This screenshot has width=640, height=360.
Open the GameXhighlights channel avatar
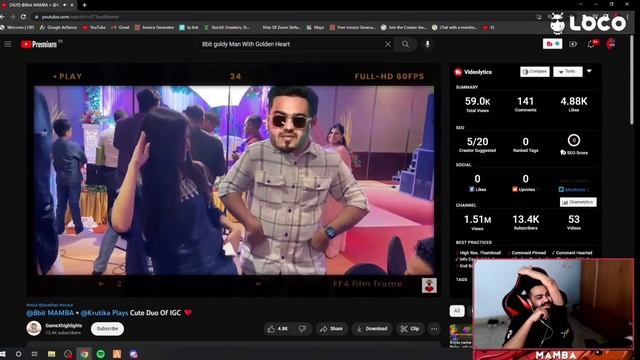[34, 328]
